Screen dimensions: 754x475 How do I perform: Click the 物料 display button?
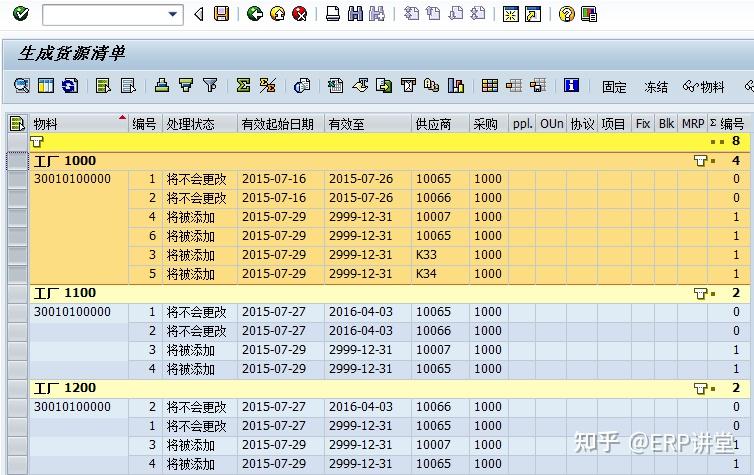(x=704, y=87)
